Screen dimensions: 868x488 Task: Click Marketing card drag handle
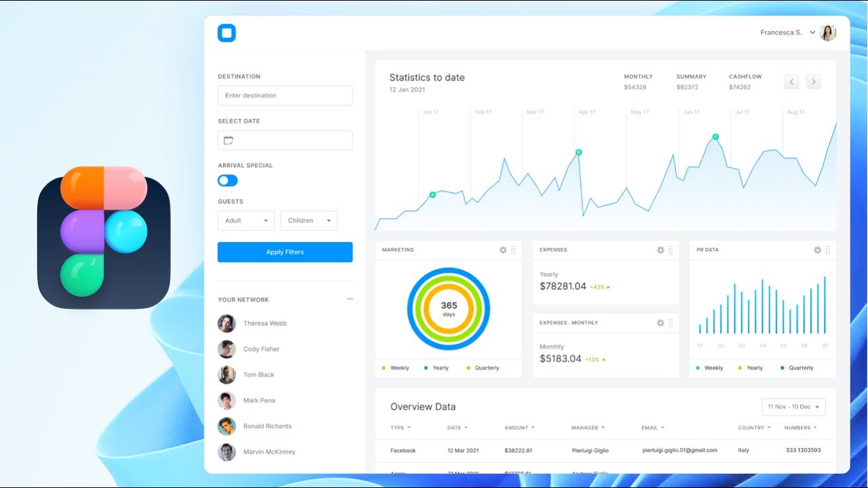coord(513,250)
